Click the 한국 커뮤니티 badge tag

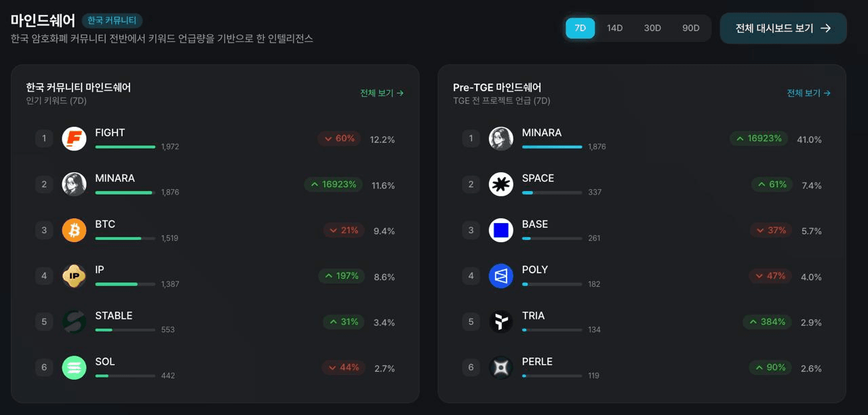tap(112, 21)
